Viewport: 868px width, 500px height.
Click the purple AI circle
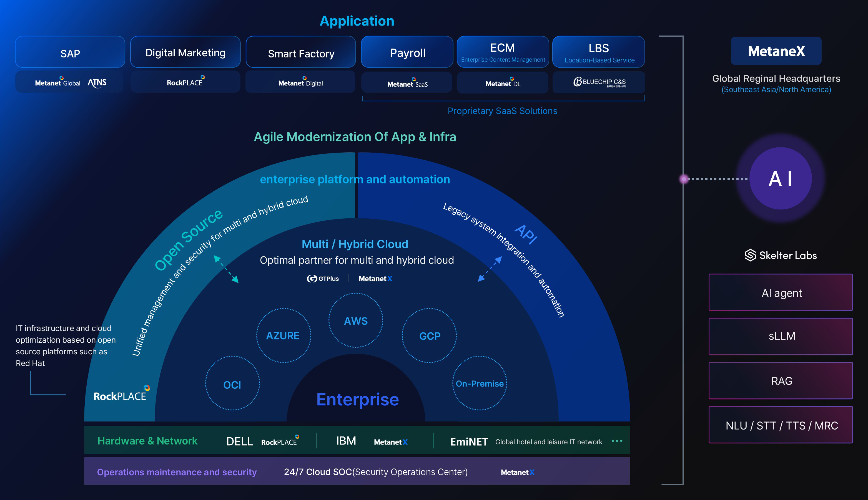click(780, 179)
